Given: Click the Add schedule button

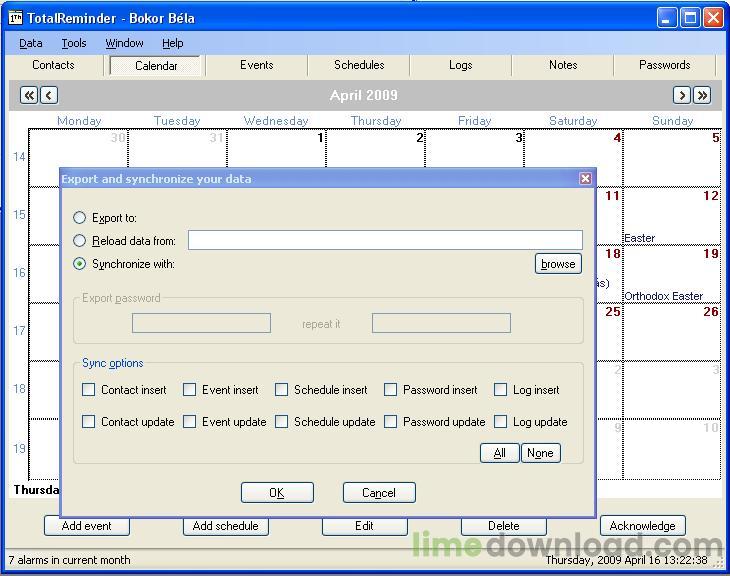Looking at the screenshot, I should tap(226, 526).
